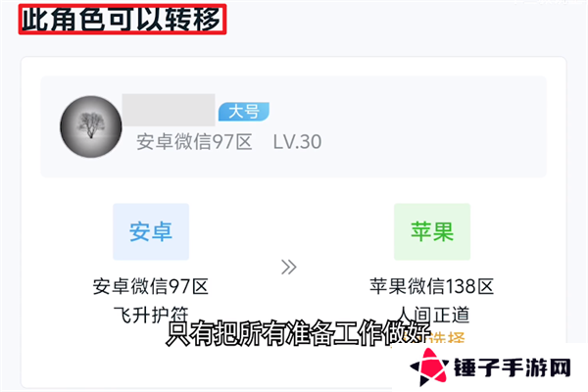This screenshot has height=392, width=588.
Task: Click blank space between 安卓 and 苹果 tiles
Action: [x=289, y=225]
